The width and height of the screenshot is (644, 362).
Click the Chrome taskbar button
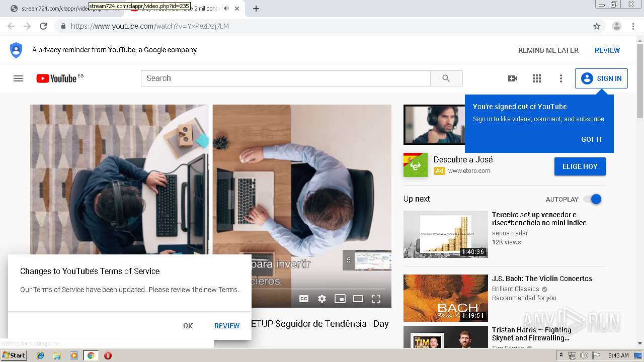(91, 355)
